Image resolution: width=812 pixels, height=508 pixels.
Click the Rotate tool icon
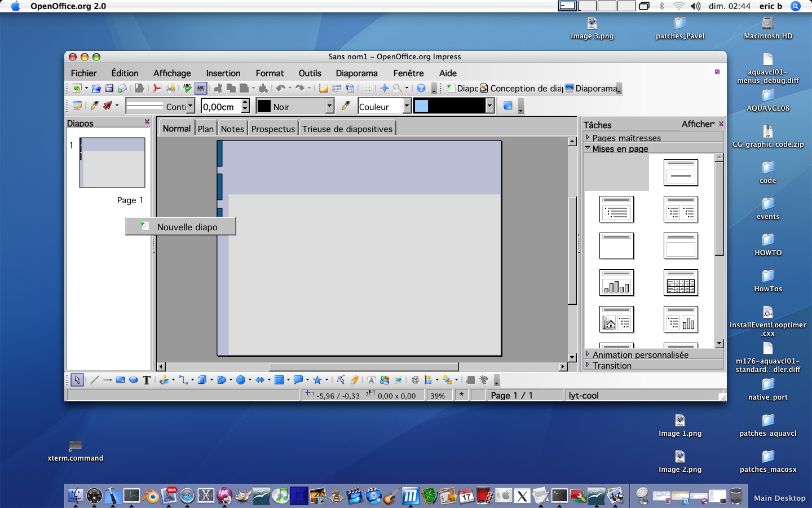tap(415, 380)
